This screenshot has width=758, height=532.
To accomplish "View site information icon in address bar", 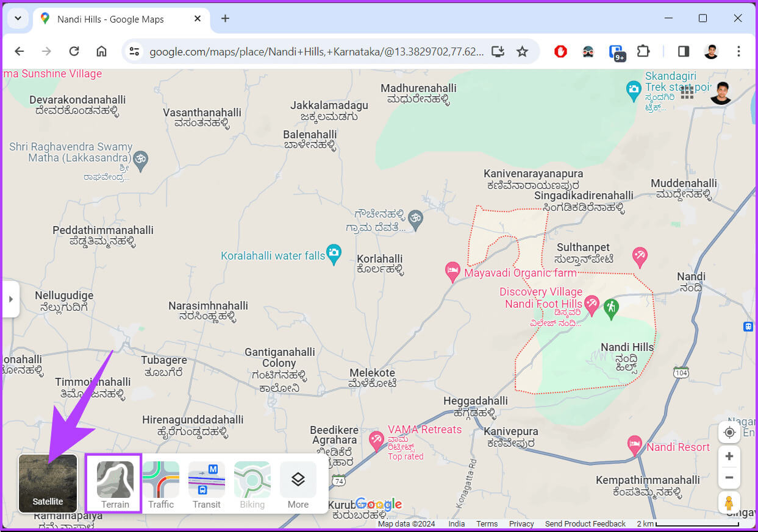I will pyautogui.click(x=134, y=51).
